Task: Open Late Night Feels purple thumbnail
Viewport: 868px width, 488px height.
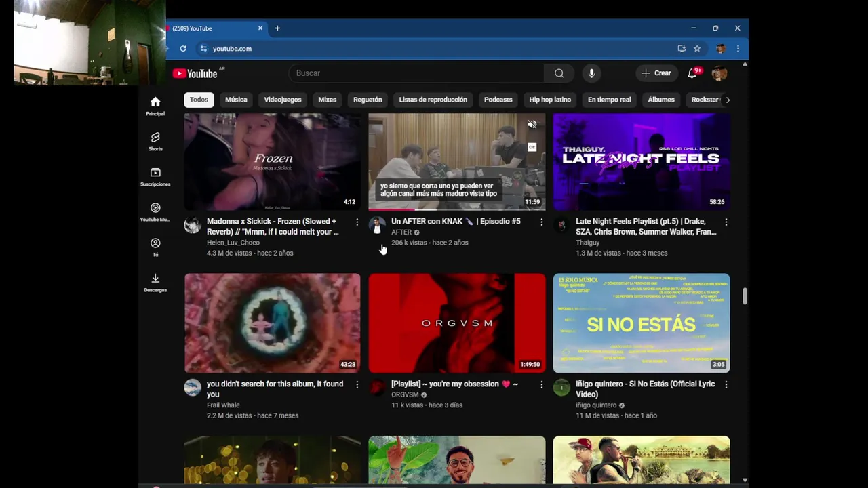Action: pyautogui.click(x=642, y=161)
